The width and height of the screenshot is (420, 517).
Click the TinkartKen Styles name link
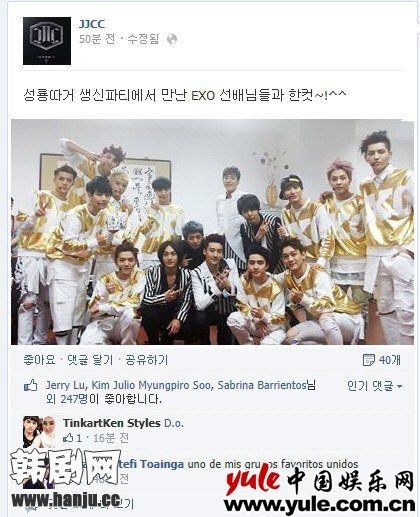click(112, 423)
